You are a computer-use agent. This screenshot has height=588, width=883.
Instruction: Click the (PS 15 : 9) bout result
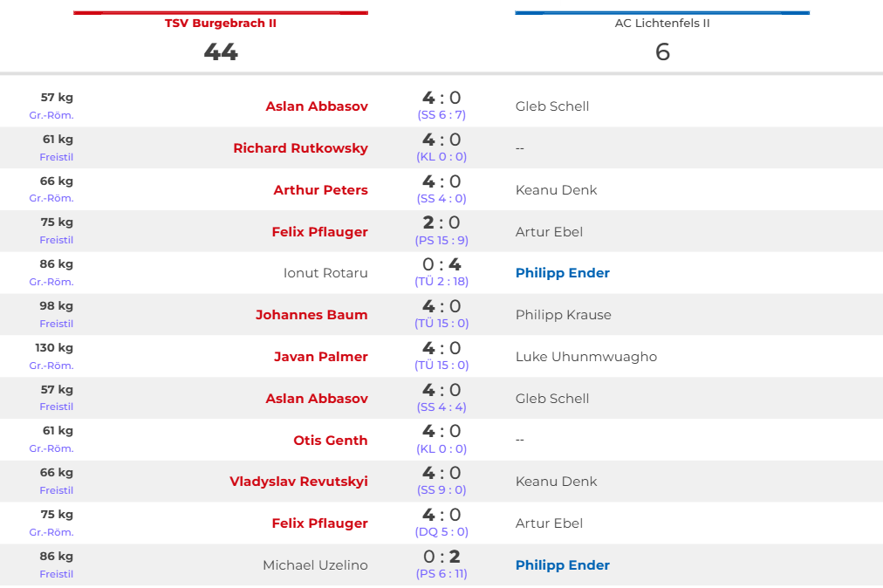point(441,240)
